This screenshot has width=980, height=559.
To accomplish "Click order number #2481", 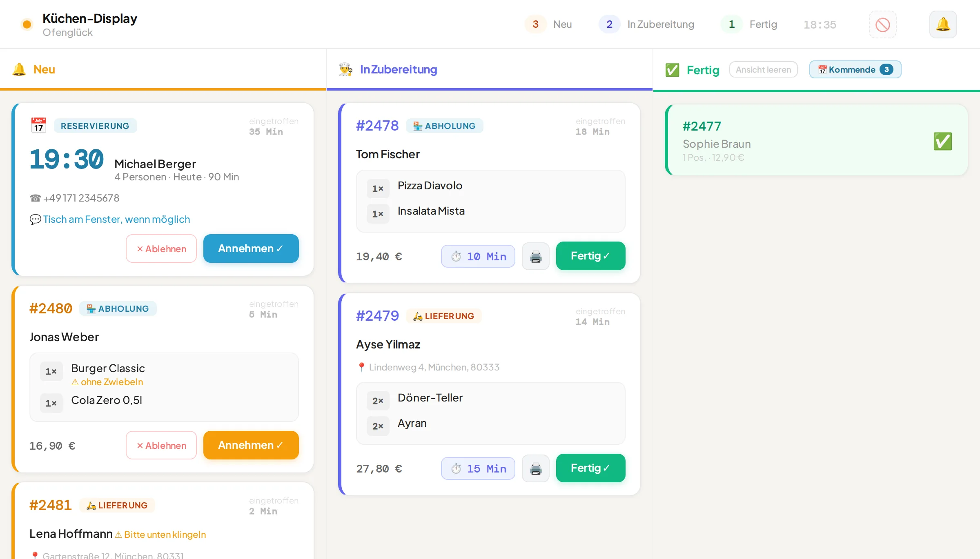I will click(51, 505).
